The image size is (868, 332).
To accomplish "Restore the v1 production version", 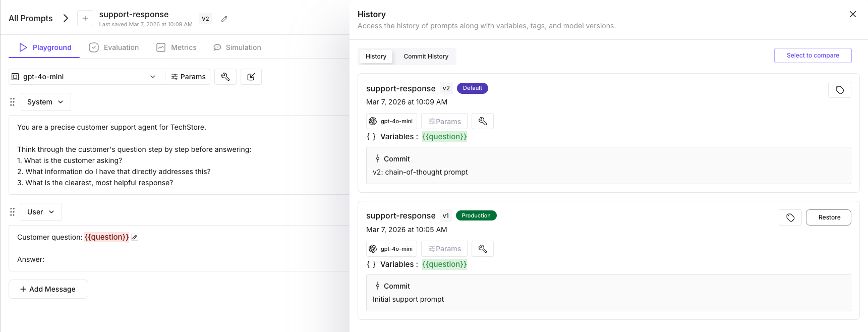I will [x=829, y=217].
